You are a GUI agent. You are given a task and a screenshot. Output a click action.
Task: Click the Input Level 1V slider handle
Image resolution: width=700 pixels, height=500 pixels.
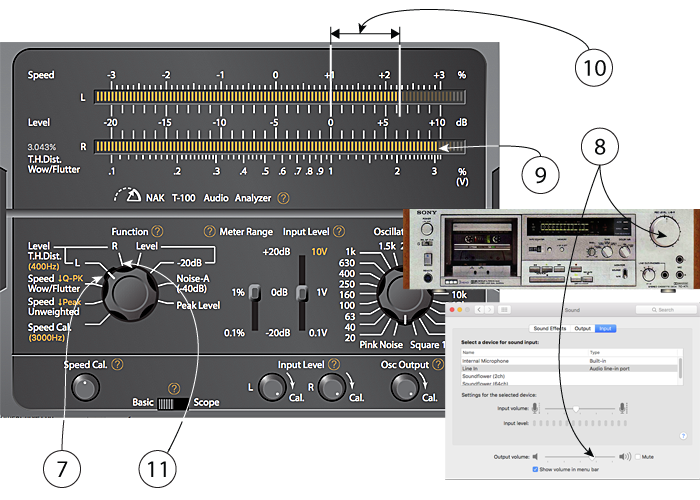tap(302, 293)
